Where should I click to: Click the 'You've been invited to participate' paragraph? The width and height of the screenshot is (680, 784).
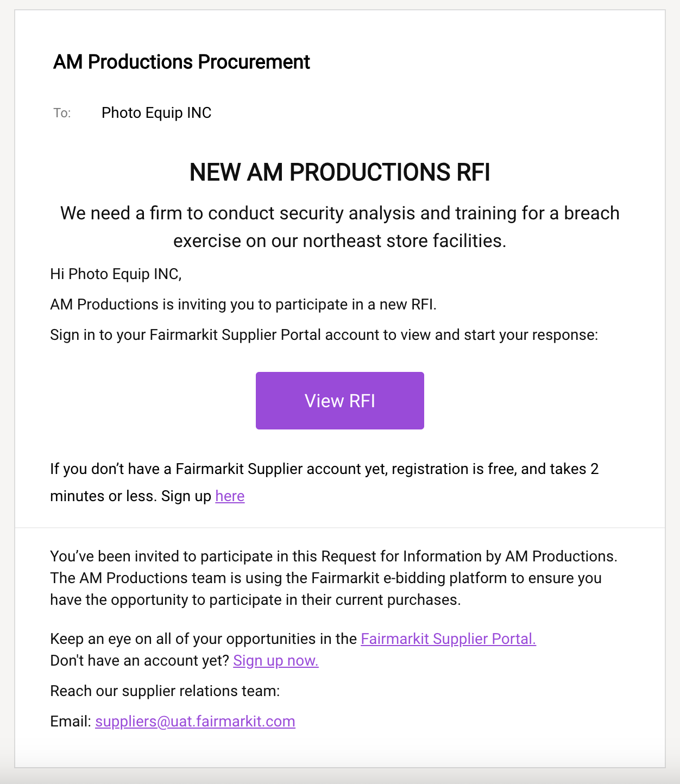click(x=333, y=578)
